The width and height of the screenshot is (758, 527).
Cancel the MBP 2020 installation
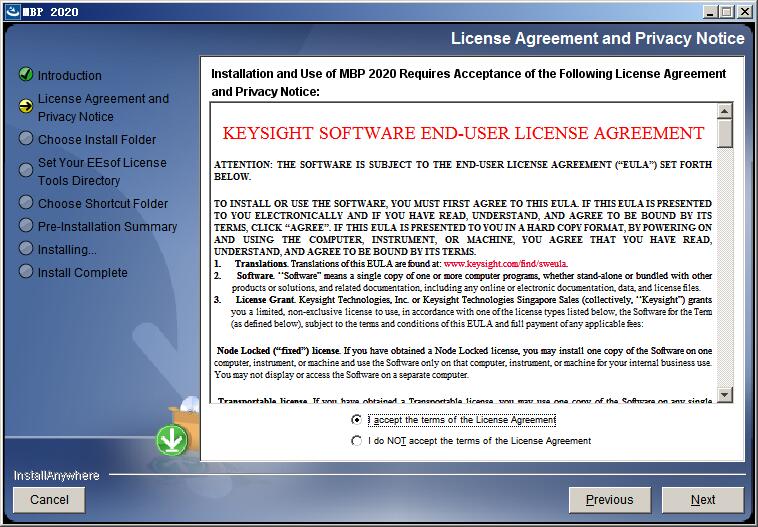click(49, 499)
